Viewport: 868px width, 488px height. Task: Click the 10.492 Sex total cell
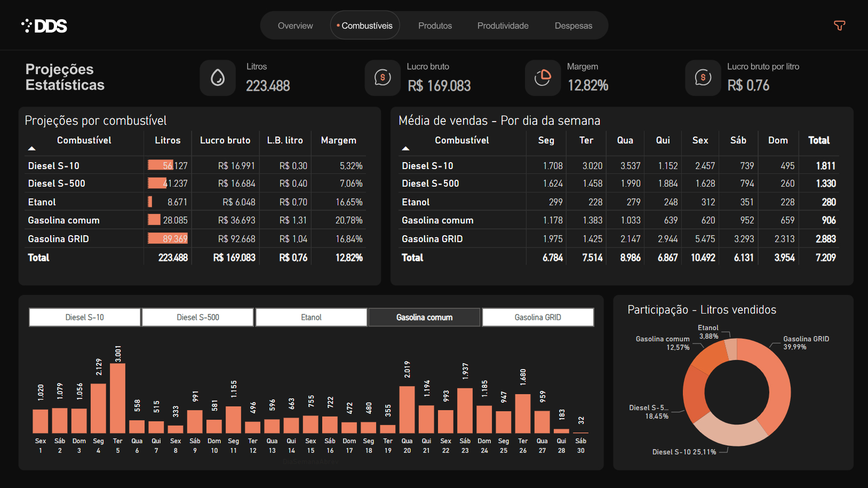[703, 258]
